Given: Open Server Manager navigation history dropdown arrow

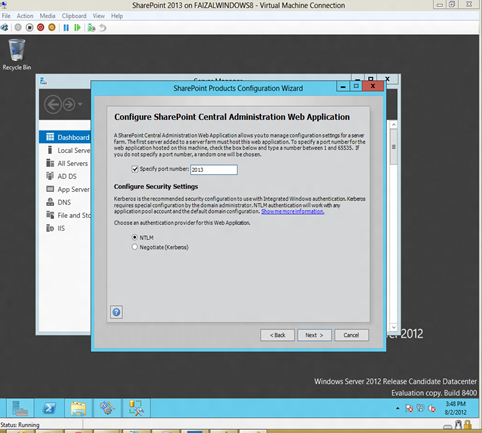Looking at the screenshot, I should pos(80,104).
